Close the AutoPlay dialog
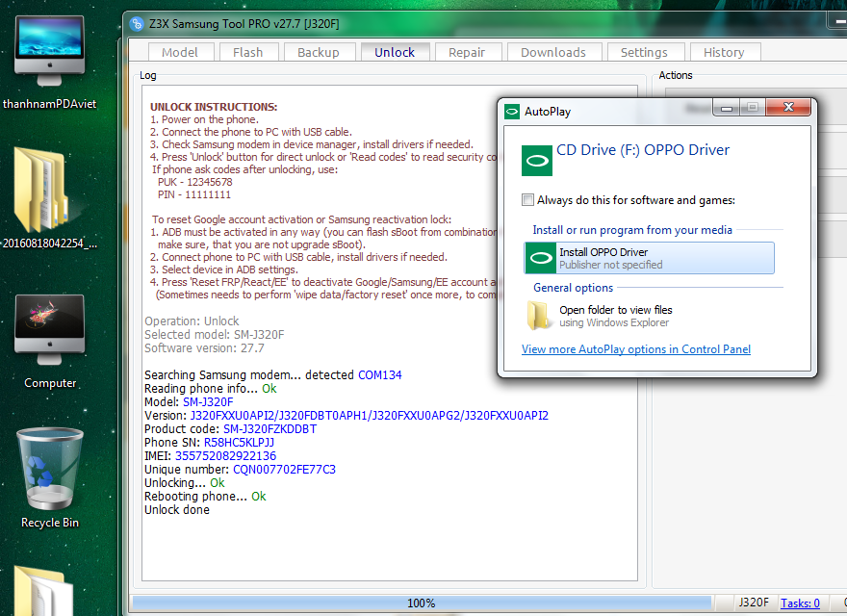Viewport: 847px width, 616px height. click(788, 107)
